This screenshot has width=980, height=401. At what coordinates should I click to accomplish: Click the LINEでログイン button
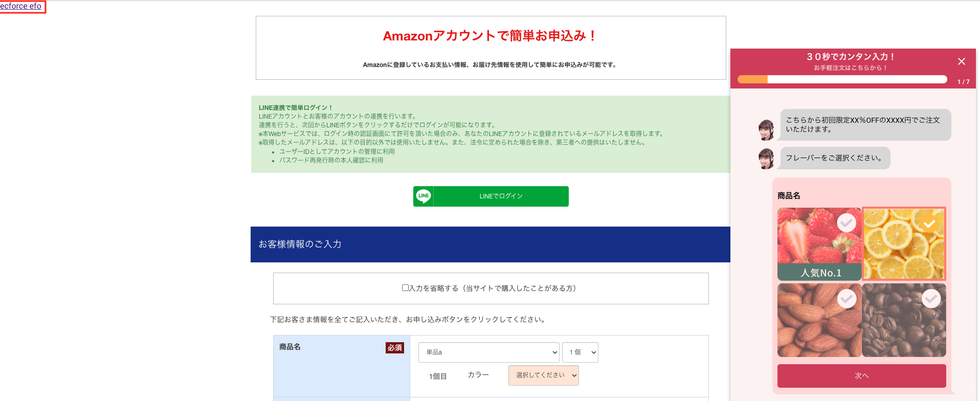coord(491,196)
